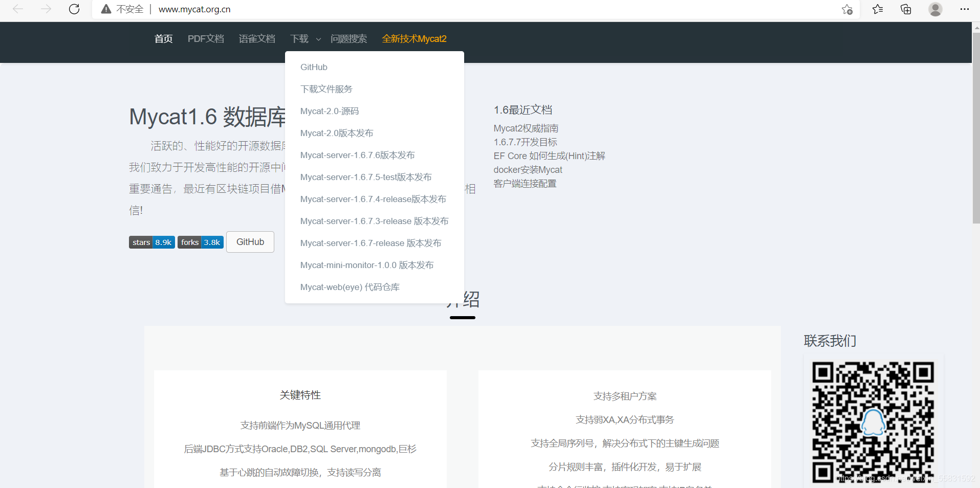Image resolution: width=980 pixels, height=488 pixels.
Task: Open docker安装Mycat document link
Action: click(x=528, y=170)
